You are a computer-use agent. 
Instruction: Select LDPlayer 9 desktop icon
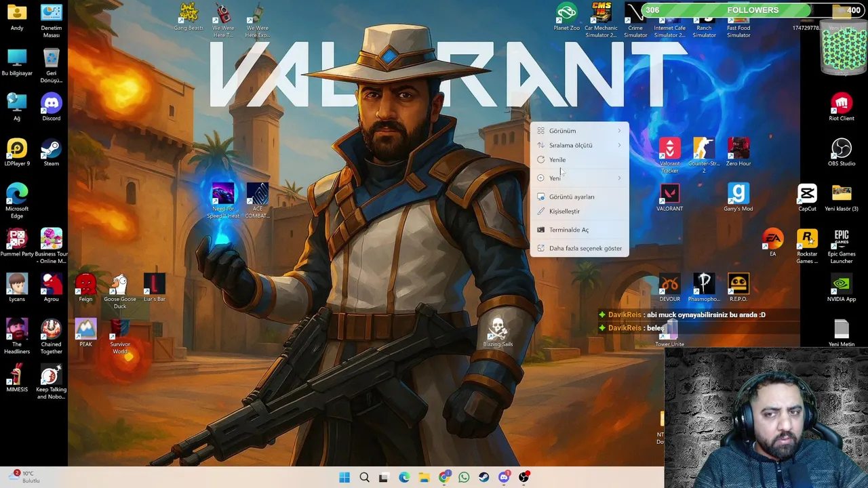[17, 153]
